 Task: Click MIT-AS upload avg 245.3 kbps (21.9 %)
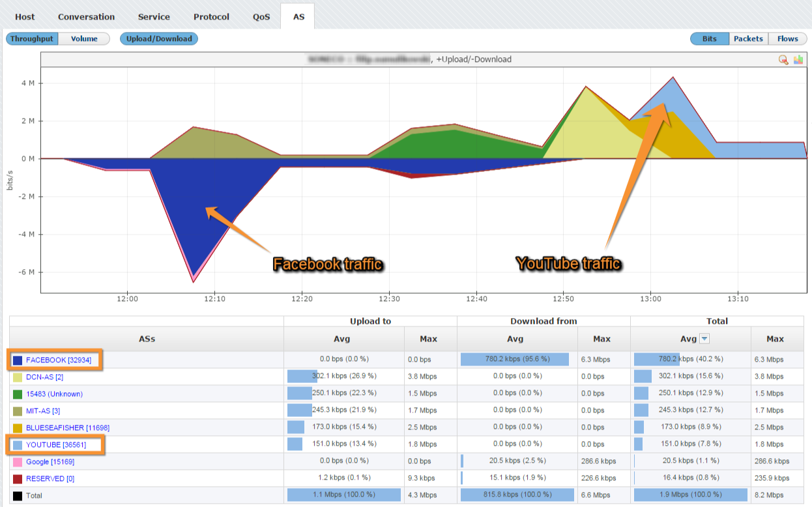click(343, 411)
